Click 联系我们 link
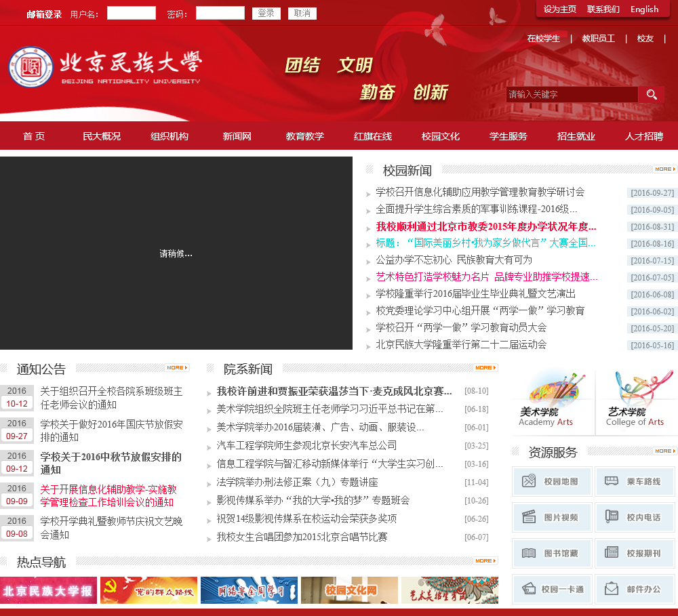Viewport: 678px width, 616px height. pos(603,9)
